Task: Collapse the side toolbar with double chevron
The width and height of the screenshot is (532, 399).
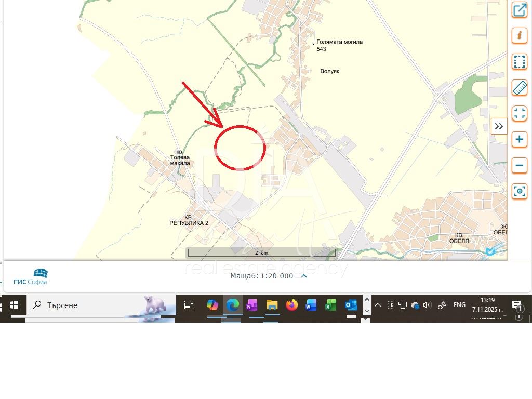Action: 499,126
